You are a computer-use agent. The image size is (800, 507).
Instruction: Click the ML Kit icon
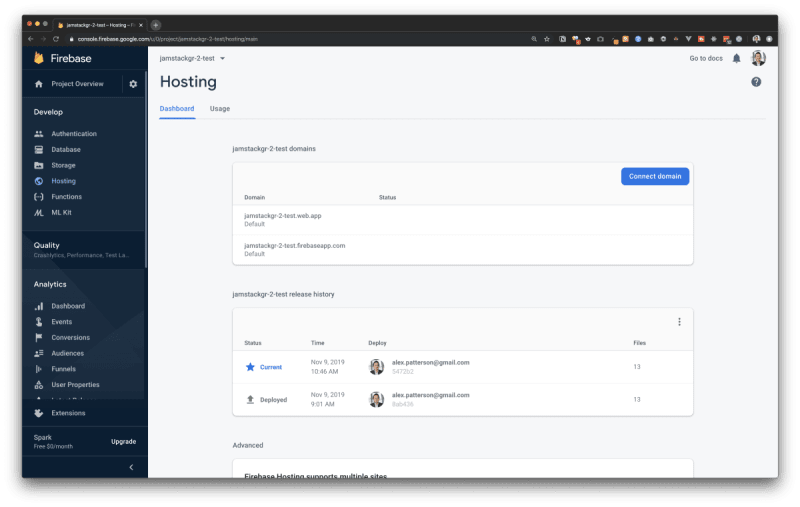[39, 213]
